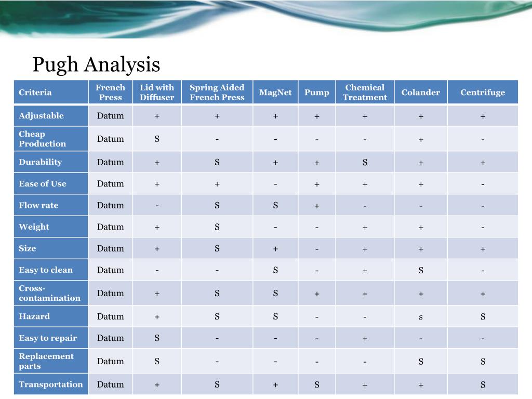Click "+" for Easy to repair under Chemical Treatment
The height and width of the screenshot is (399, 532).
tap(365, 339)
